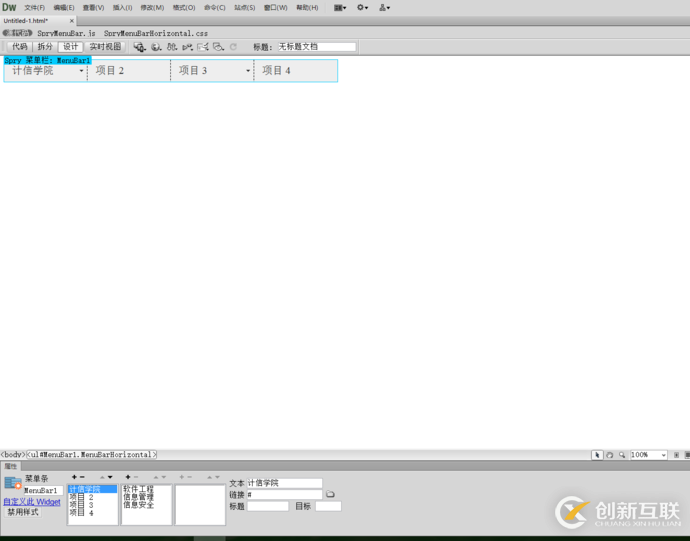The height and width of the screenshot is (541, 690).
Task: Click the W3C validation icon
Action: pyautogui.click(x=187, y=47)
